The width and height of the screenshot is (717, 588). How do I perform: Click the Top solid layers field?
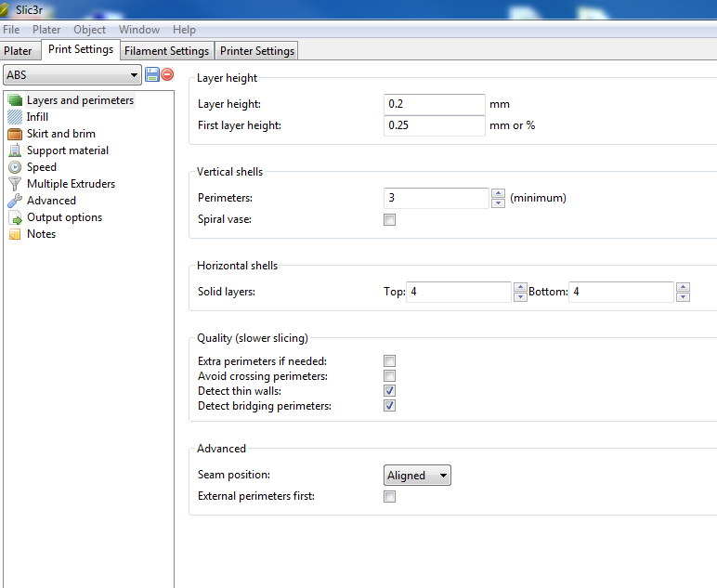[459, 293]
